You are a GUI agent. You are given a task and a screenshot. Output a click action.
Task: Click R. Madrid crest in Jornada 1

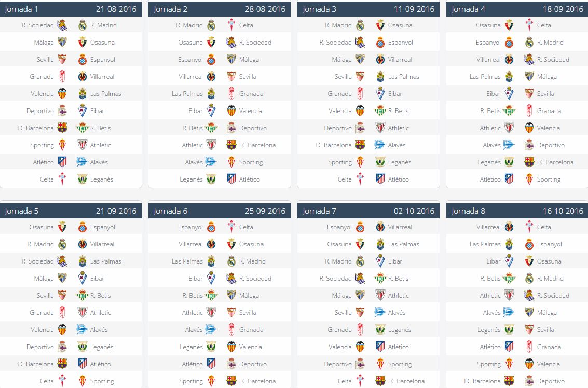click(x=83, y=25)
